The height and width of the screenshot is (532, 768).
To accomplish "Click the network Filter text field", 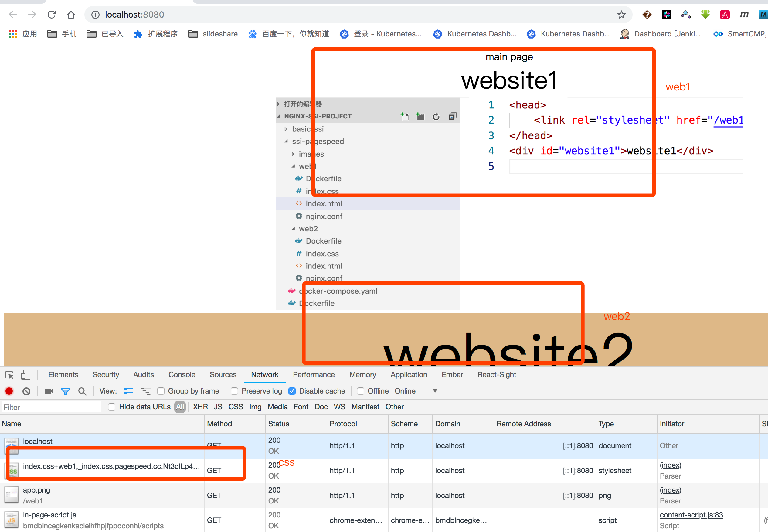I will 51,407.
